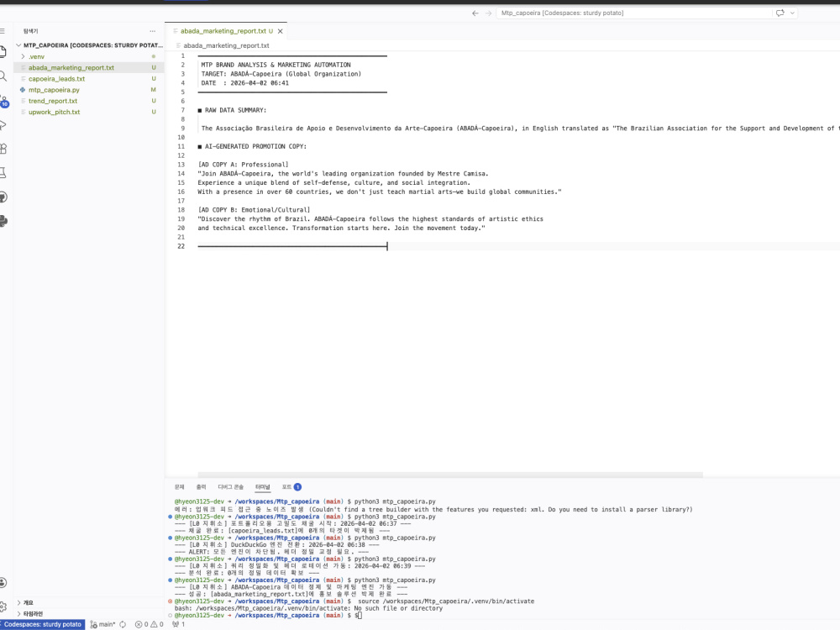Click terminal 'source .venv/bin/activate' command line

[354, 601]
